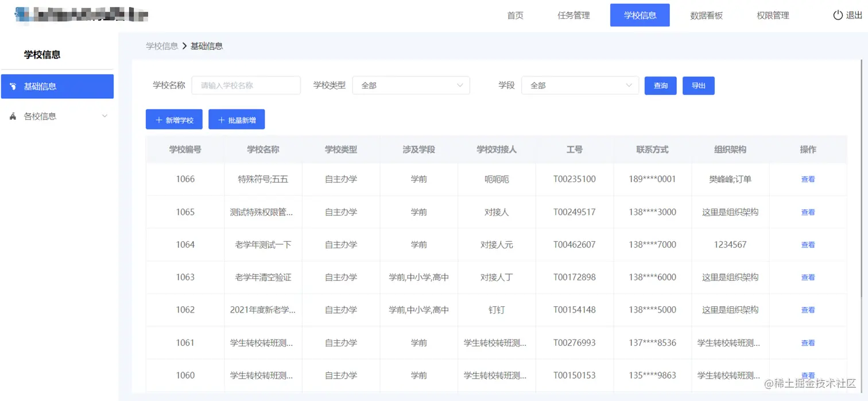Expand the 各校信息 sidebar submenu chevron

tap(104, 116)
